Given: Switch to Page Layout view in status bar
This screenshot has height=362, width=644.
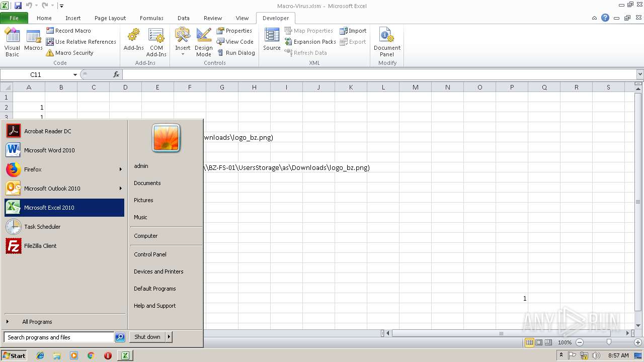Looking at the screenshot, I should click(539, 342).
